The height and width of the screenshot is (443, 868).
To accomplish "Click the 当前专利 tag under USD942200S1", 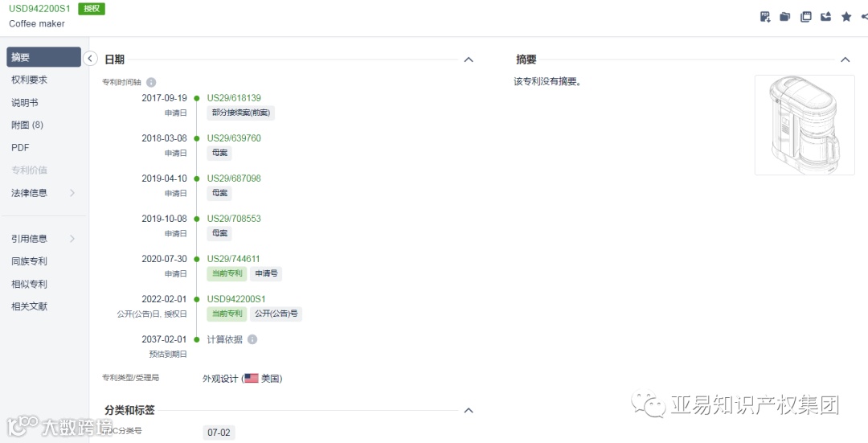I will coord(227,314).
